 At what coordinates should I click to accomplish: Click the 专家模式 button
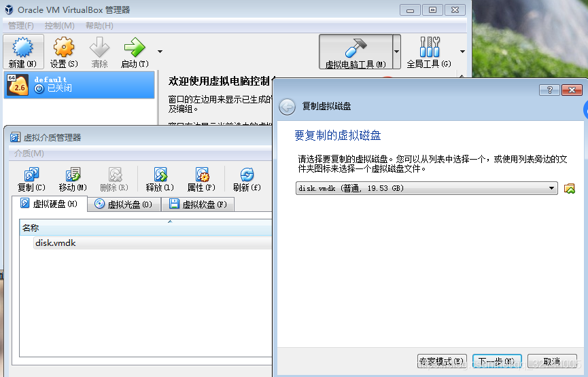(x=442, y=361)
